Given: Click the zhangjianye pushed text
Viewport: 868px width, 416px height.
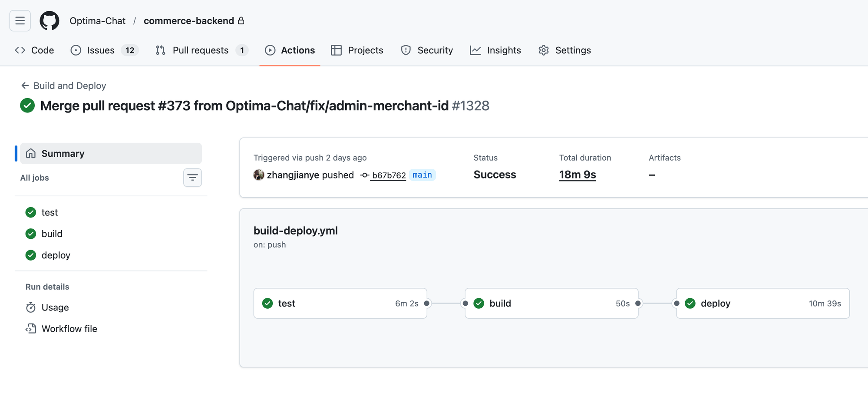Looking at the screenshot, I should click(x=310, y=175).
